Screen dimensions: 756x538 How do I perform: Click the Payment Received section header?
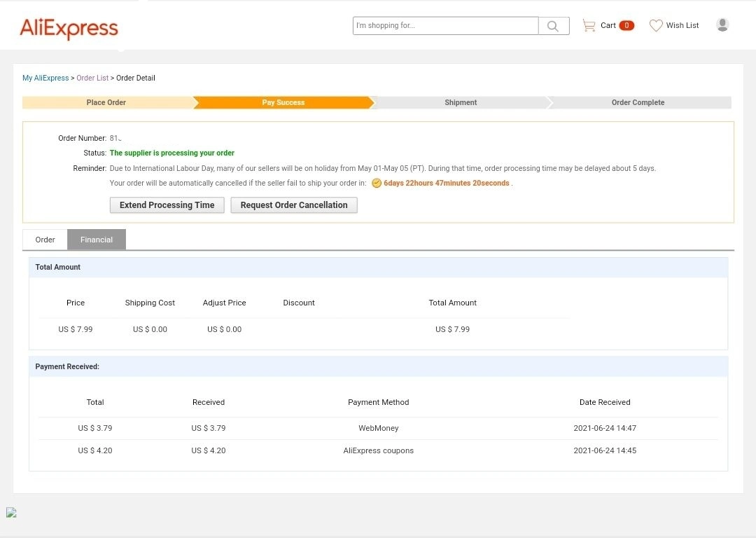point(379,366)
